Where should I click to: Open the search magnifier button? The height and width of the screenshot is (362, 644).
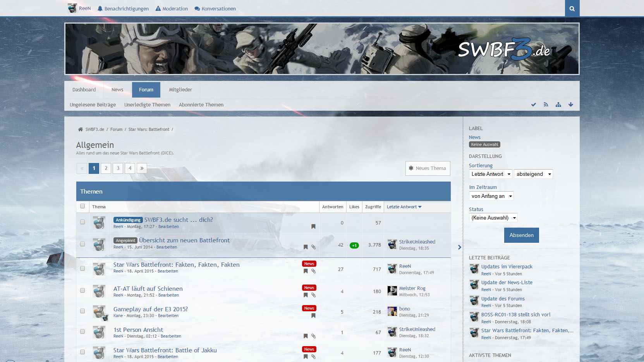[572, 8]
